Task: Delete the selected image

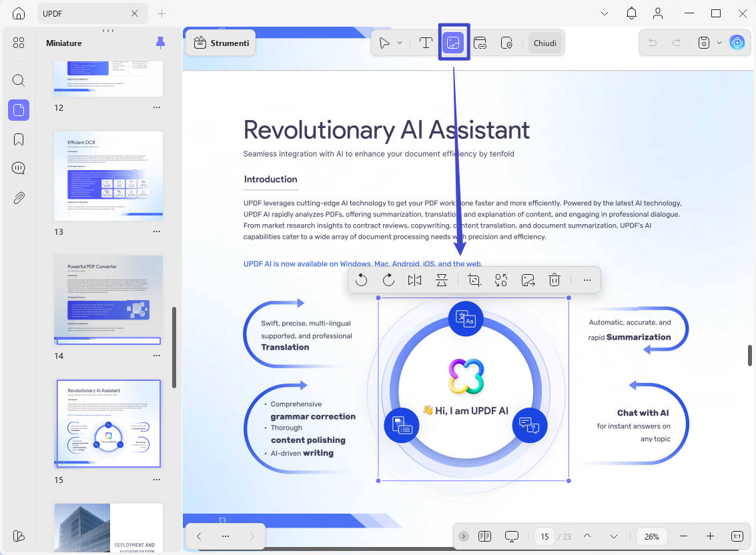Action: [554, 280]
